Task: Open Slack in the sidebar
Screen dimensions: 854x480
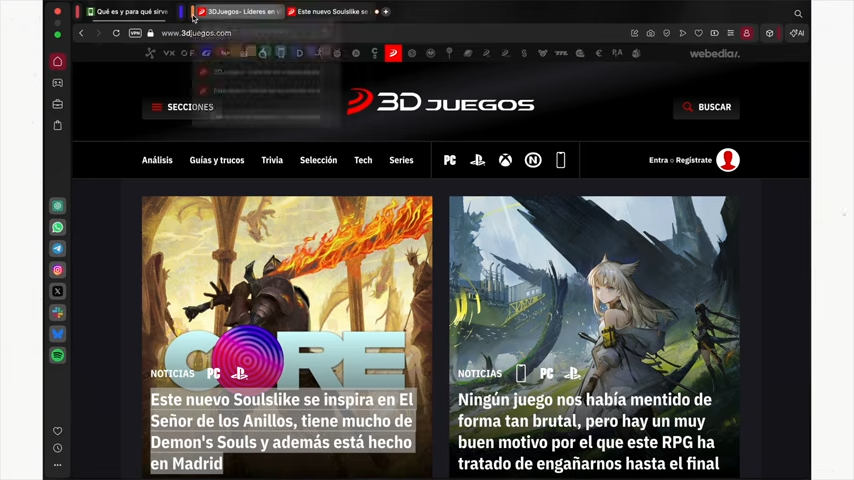Action: point(58,313)
